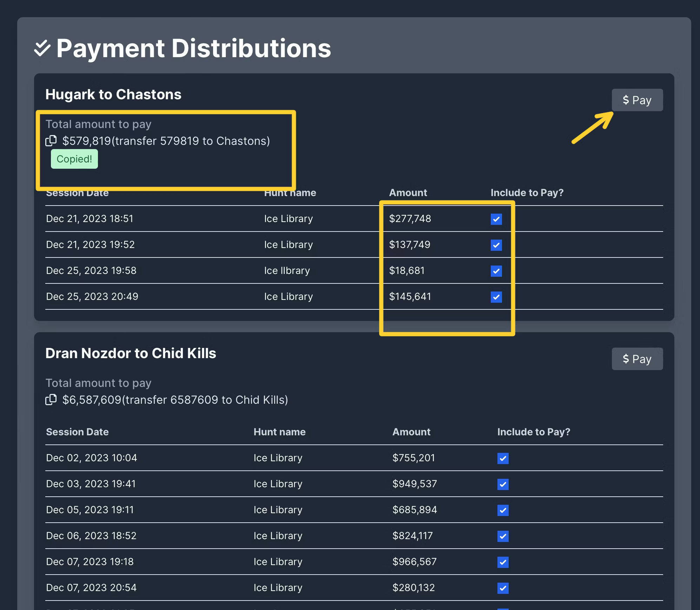This screenshot has height=610, width=700.
Task: Select the 'Dec 07, 2023 20:54' session date
Action: coord(91,588)
